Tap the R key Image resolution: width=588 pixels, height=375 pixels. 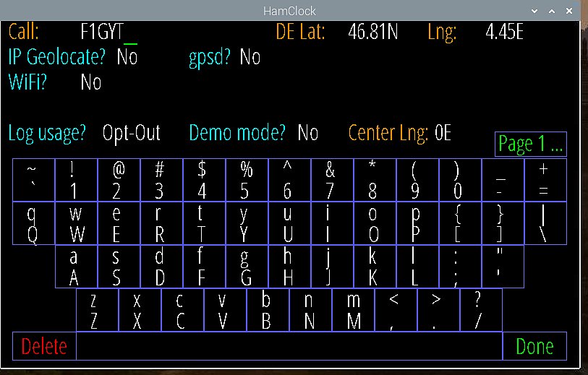click(161, 223)
